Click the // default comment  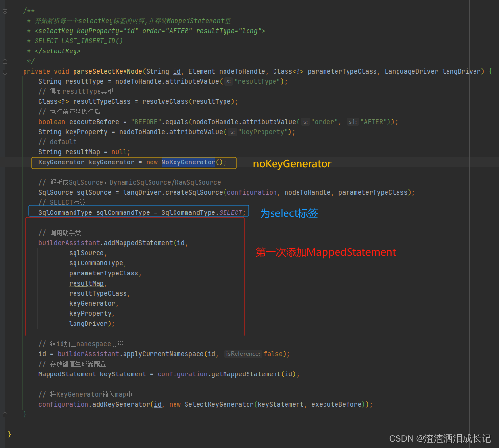58,142
